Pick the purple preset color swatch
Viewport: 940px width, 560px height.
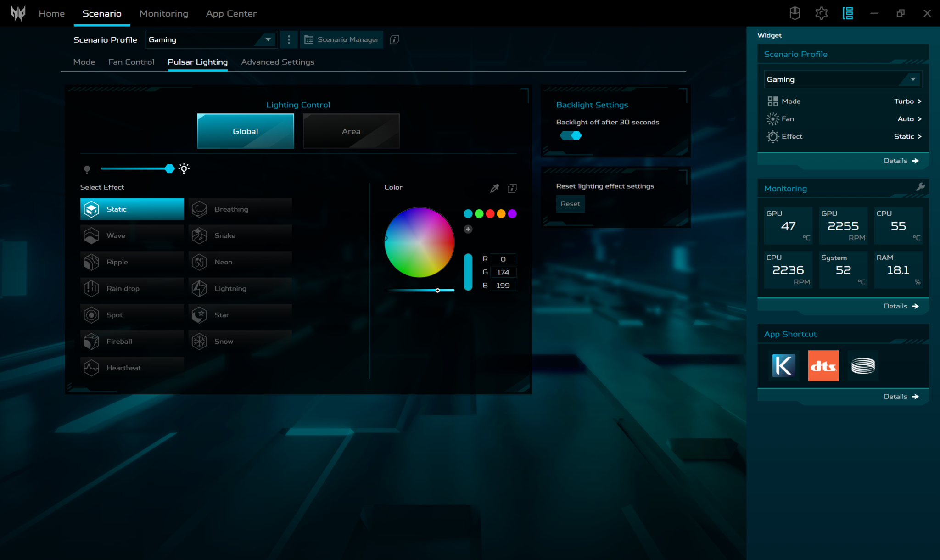512,214
